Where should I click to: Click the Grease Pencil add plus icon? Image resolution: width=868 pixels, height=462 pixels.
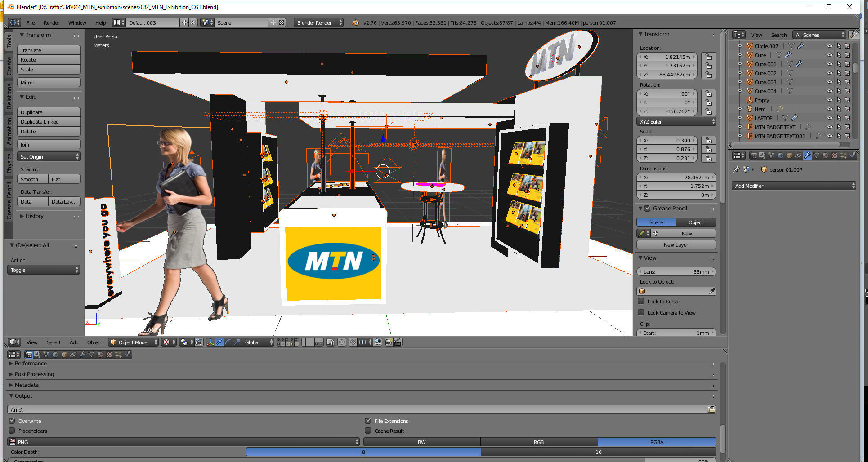pyautogui.click(x=656, y=233)
